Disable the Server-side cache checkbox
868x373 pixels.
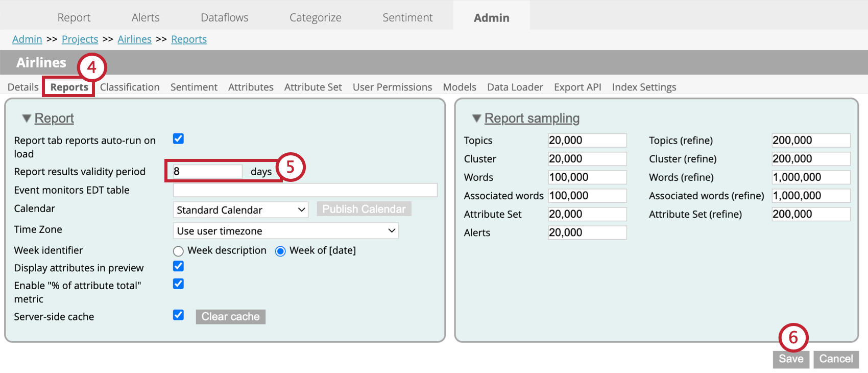178,315
